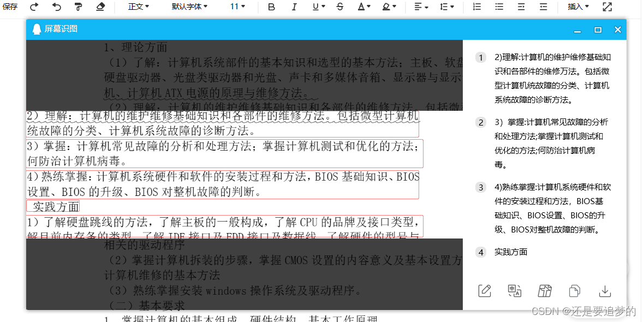Select the format painter tool
644x322 pixels.
point(78,7)
